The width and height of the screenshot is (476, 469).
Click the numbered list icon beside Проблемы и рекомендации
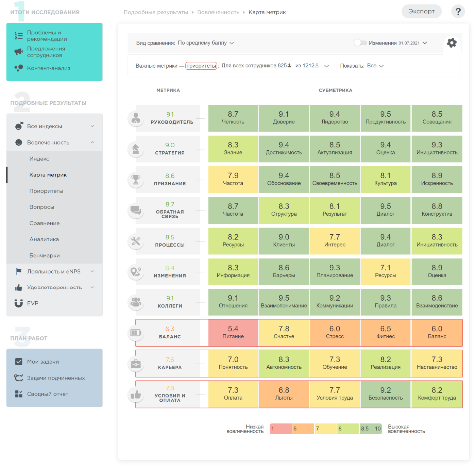[x=19, y=36]
